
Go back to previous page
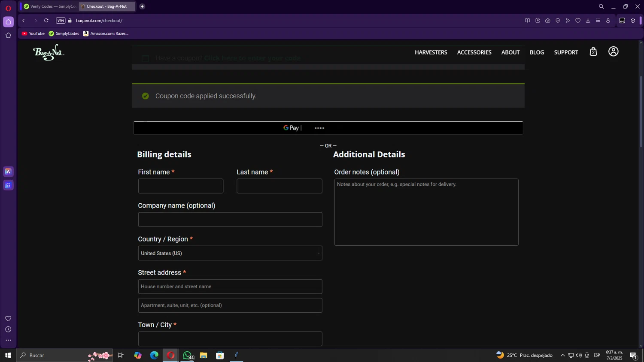click(x=24, y=21)
